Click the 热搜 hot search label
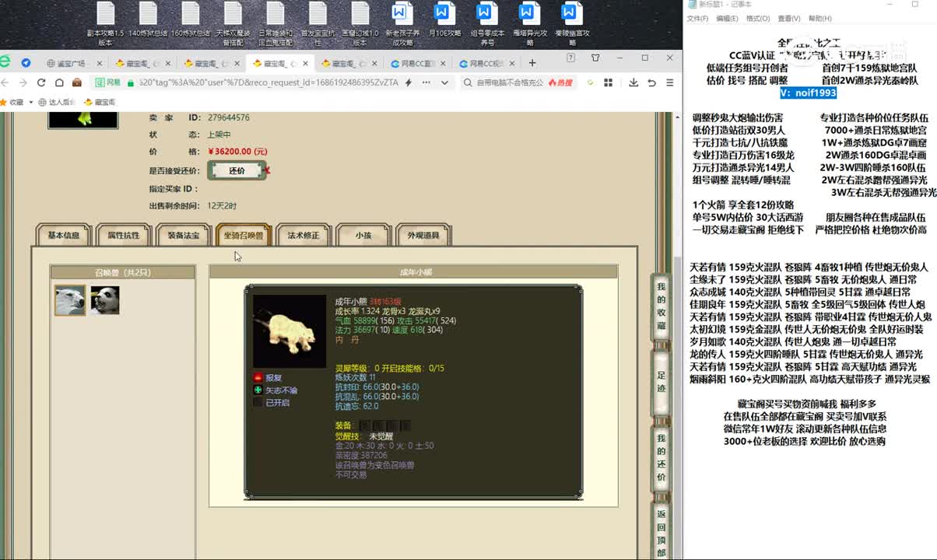The height and width of the screenshot is (560, 937). point(560,82)
